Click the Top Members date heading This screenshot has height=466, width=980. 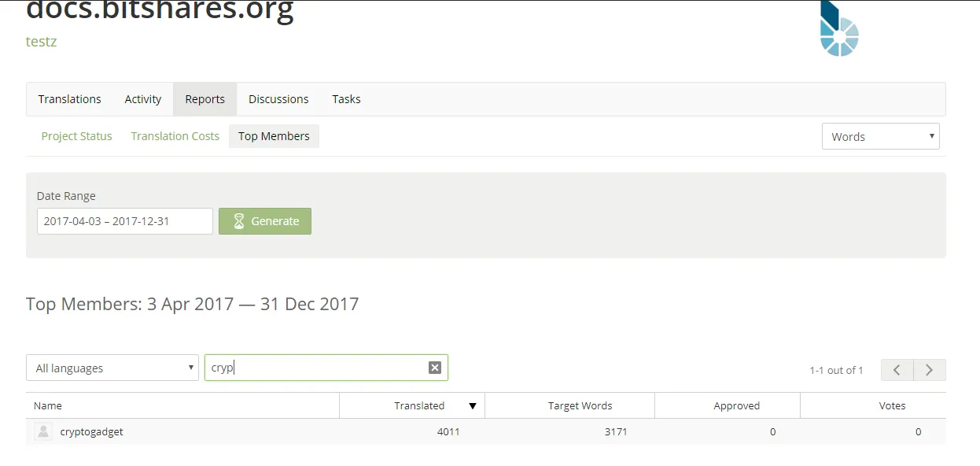(x=193, y=304)
